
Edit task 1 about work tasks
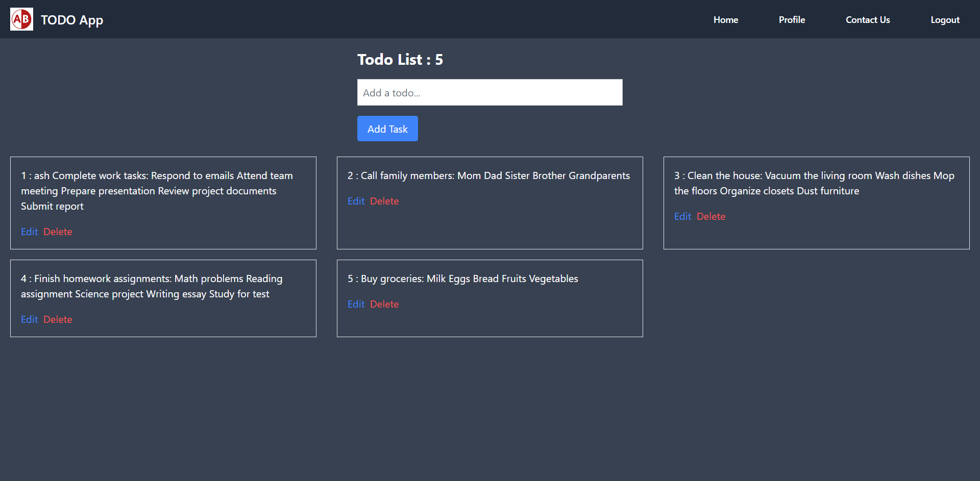tap(30, 232)
